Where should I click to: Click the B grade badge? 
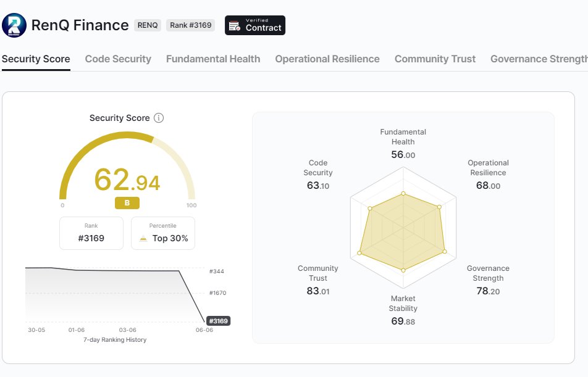127,203
